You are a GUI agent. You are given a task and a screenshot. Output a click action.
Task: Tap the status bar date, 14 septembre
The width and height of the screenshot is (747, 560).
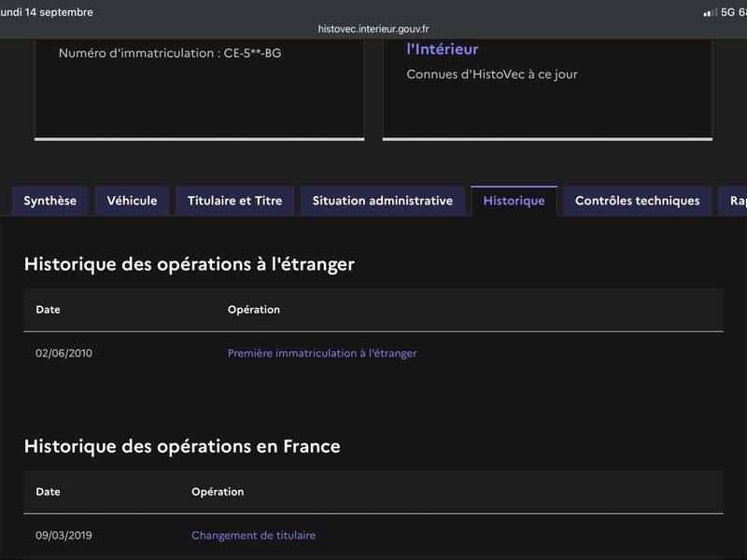[59, 12]
